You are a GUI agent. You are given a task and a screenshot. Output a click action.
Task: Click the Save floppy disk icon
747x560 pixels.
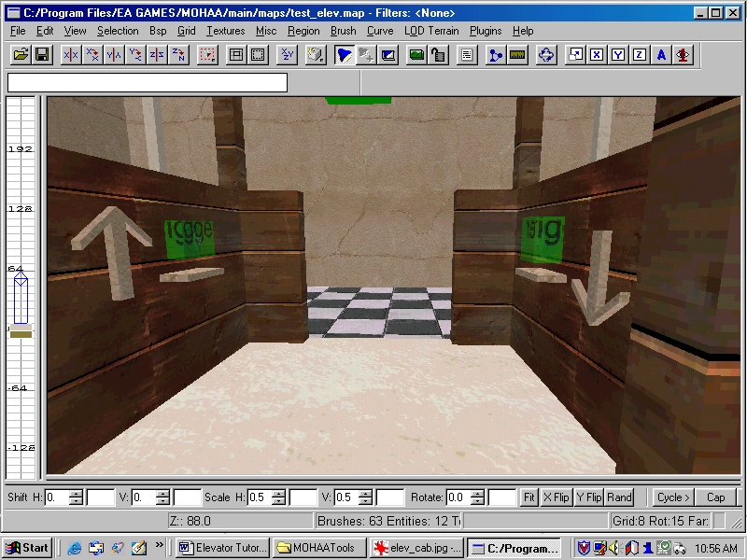click(x=42, y=55)
